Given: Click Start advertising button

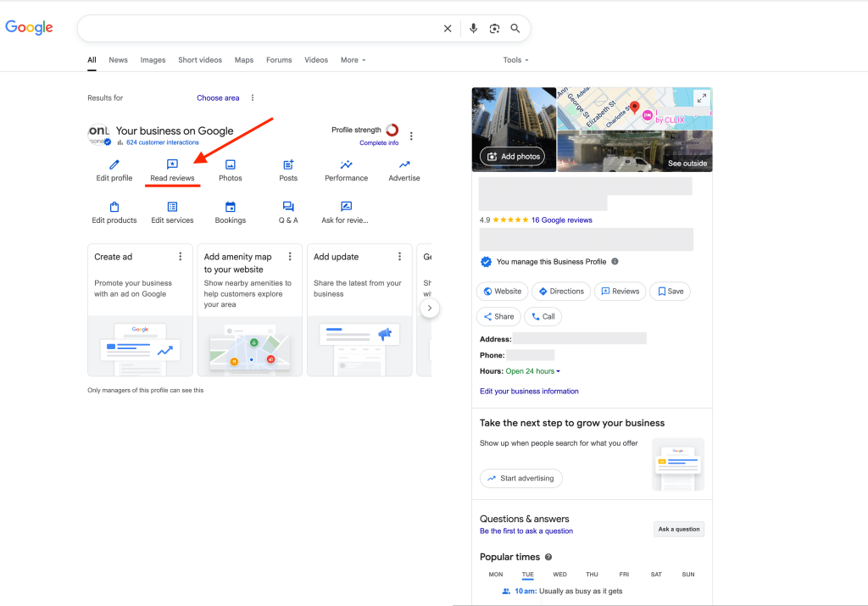Looking at the screenshot, I should click(520, 478).
